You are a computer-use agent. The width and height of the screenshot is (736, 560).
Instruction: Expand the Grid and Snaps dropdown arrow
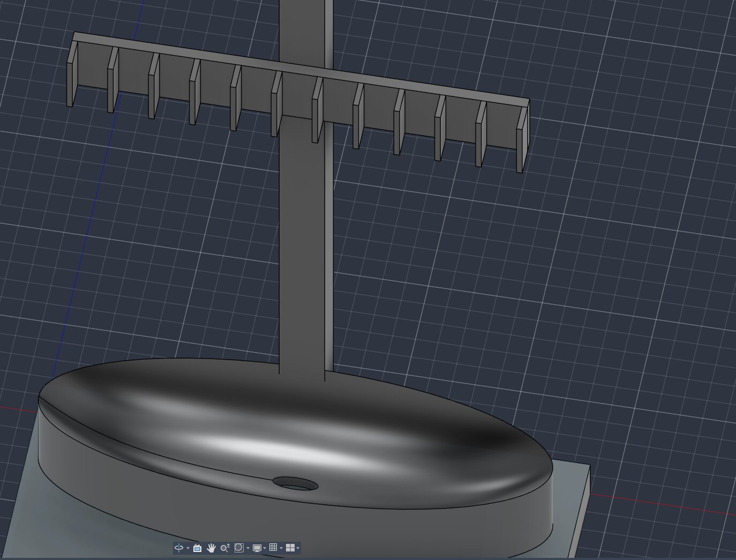(281, 548)
